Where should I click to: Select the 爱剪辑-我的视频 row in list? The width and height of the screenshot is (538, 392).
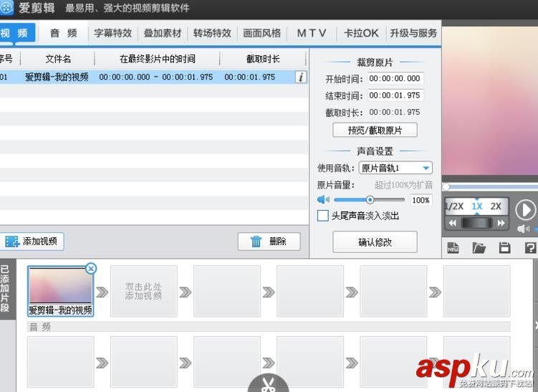click(x=153, y=77)
